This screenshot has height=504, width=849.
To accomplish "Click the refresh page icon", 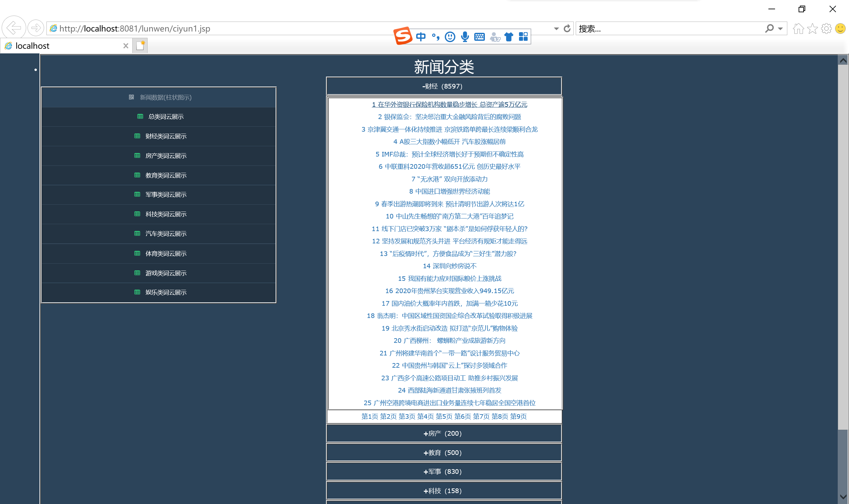I will [567, 29].
